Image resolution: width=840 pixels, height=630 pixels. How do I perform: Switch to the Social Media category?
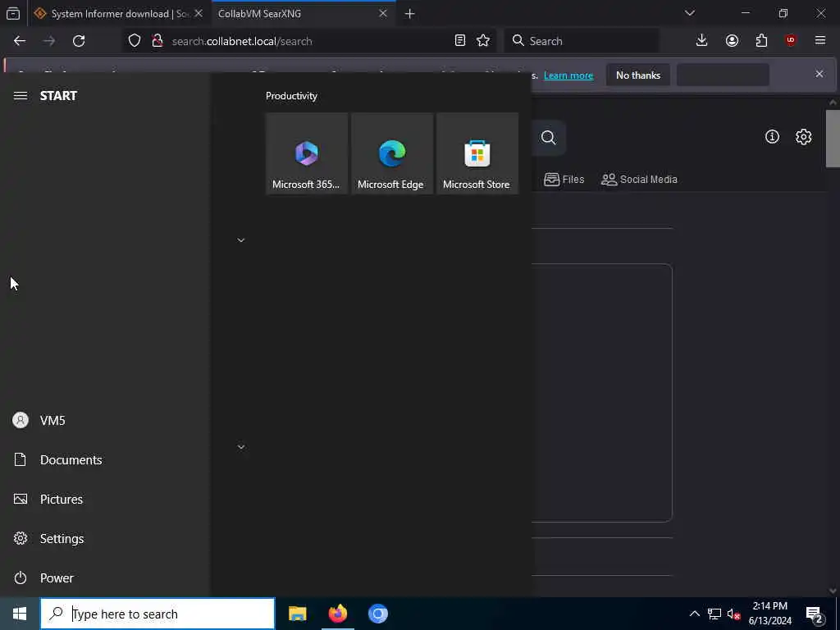click(x=639, y=180)
